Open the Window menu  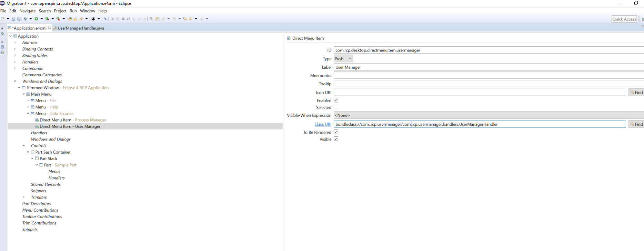88,11
